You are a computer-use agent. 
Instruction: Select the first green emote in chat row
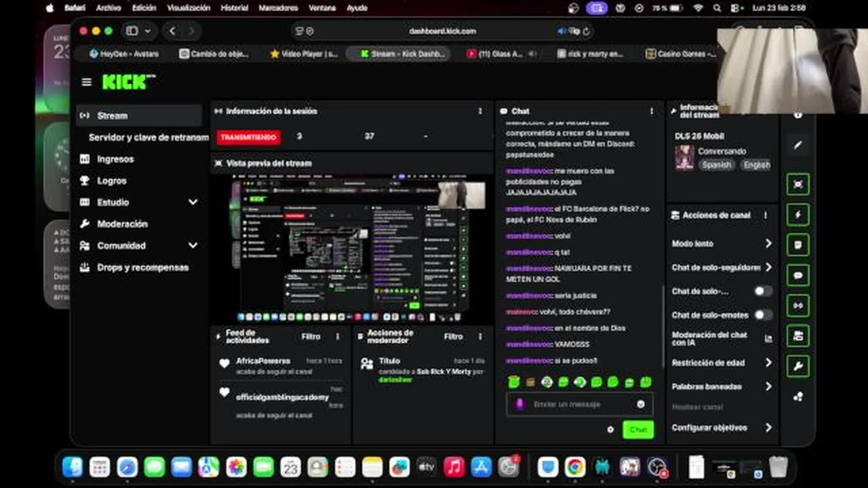coord(514,382)
